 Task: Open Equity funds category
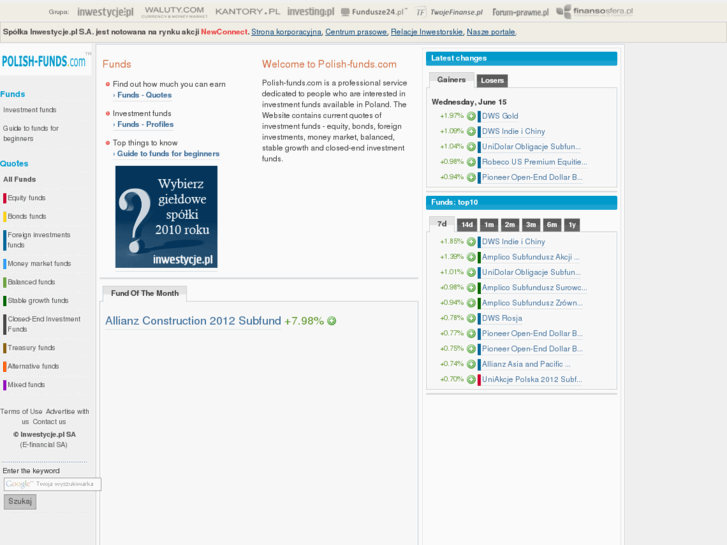[26, 198]
